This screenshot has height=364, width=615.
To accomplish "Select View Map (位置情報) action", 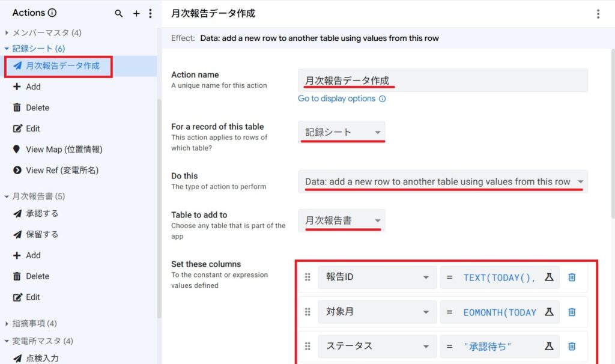I will (64, 150).
